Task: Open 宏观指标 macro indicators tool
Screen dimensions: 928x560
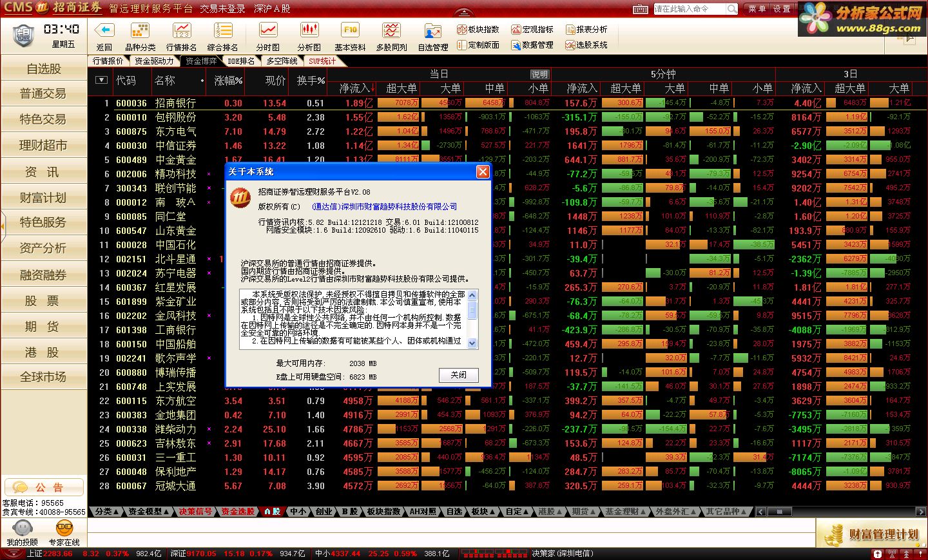Action: 532,30
